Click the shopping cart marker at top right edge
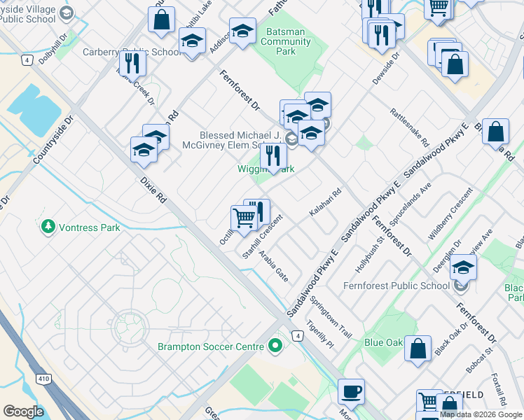The width and height of the screenshot is (524, 420). tap(438, 8)
